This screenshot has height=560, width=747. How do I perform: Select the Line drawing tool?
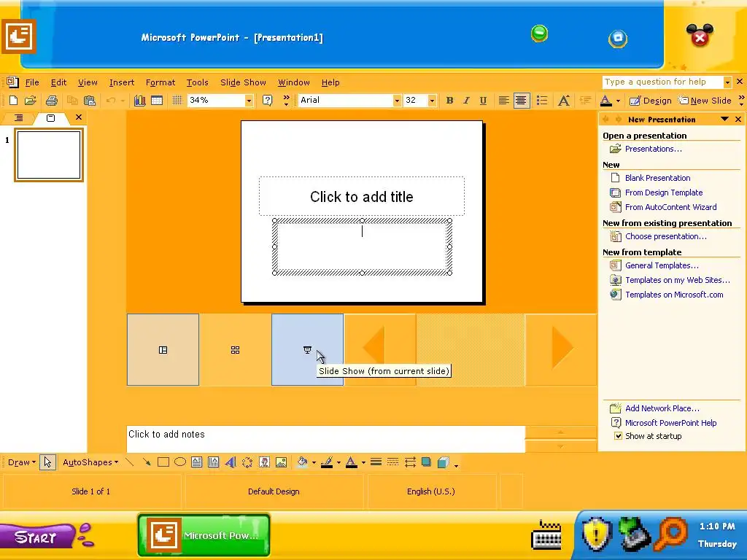tap(129, 462)
